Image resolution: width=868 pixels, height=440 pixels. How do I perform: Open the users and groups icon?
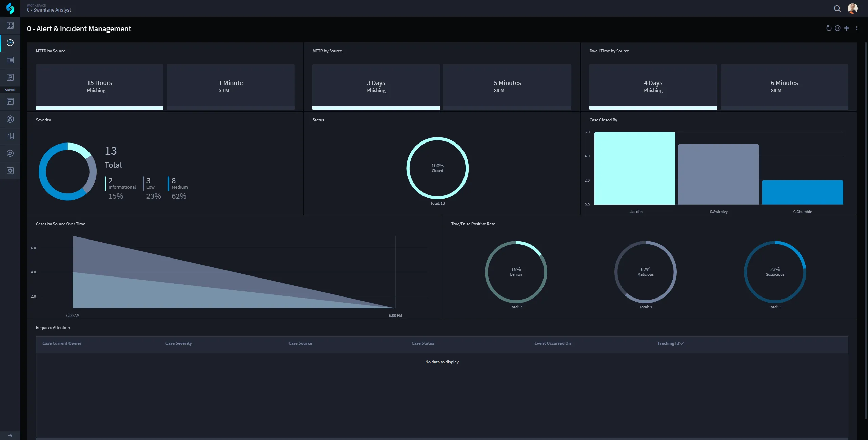coord(10,153)
